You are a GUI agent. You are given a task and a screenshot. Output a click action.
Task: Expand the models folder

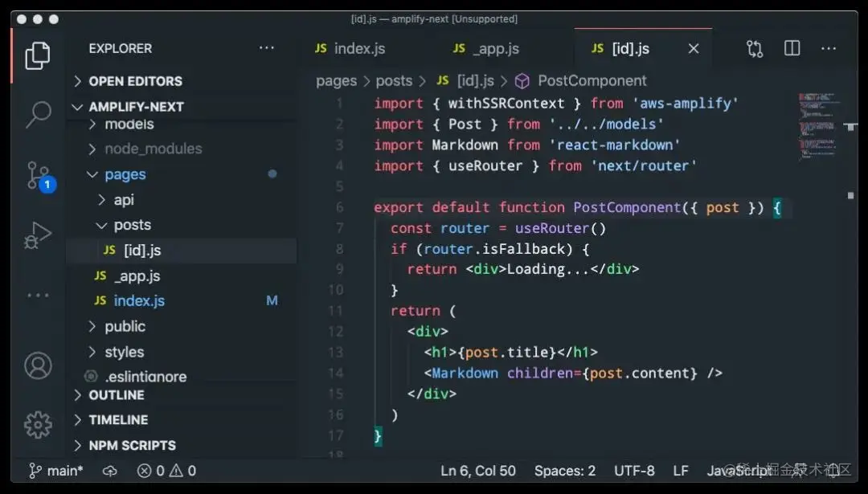182,124
